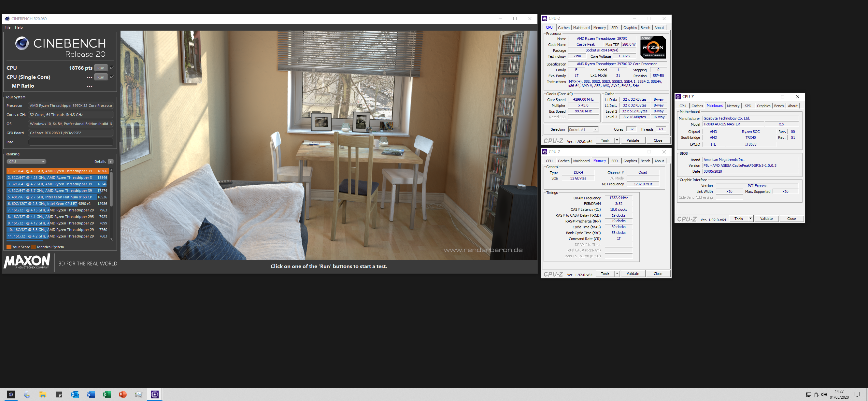Screen dimensions: 868x401
Task: Click the title bar icon of CPU-Z Memory window
Action: [545, 152]
